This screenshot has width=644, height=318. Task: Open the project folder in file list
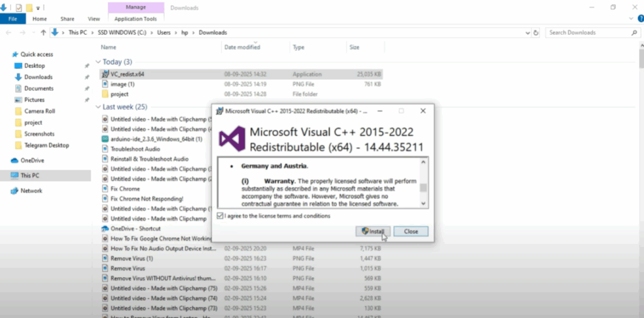[119, 94]
